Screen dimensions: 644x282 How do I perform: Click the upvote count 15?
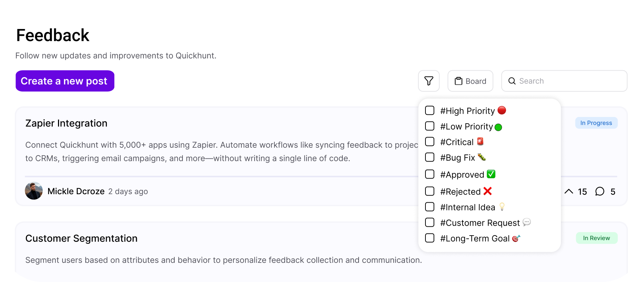click(x=582, y=192)
